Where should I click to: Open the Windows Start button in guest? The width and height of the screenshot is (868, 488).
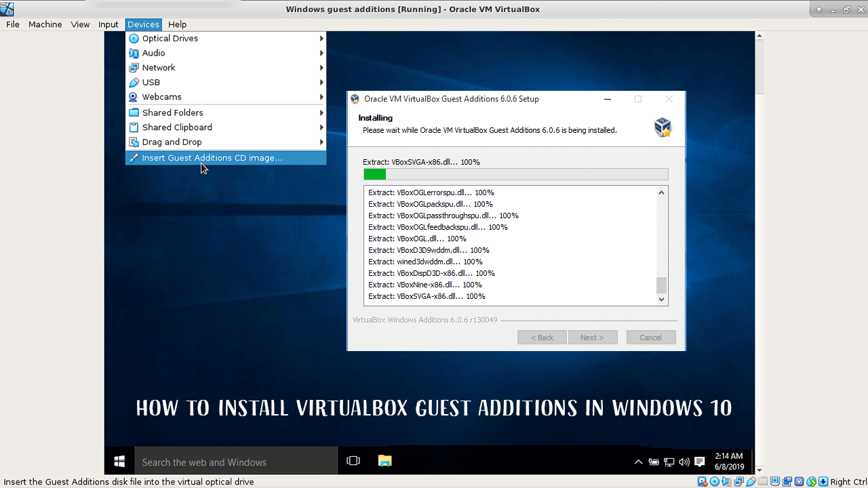click(x=119, y=462)
